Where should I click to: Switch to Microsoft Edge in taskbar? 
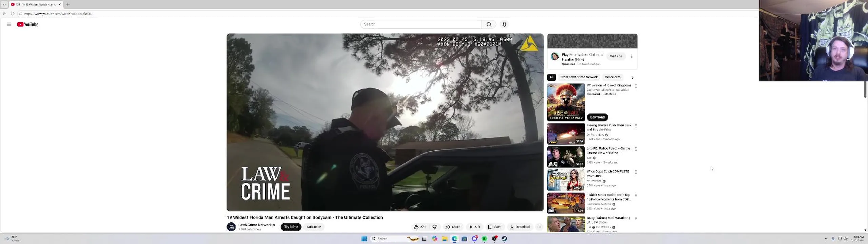point(454,239)
